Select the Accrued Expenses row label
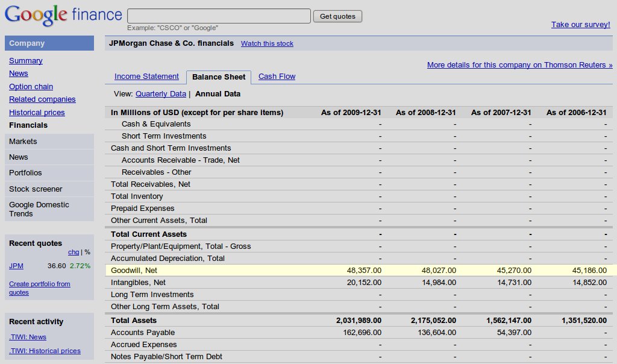Screen dimensions: 617x364 pos(143,344)
